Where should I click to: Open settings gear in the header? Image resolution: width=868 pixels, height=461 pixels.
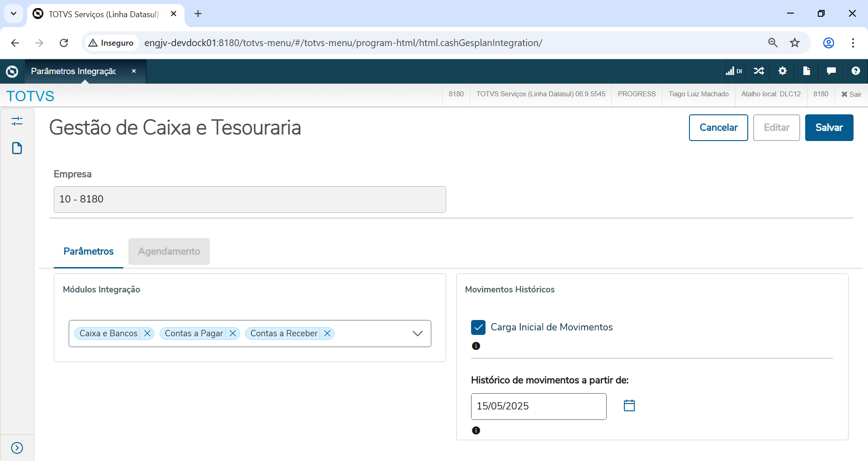coord(783,71)
